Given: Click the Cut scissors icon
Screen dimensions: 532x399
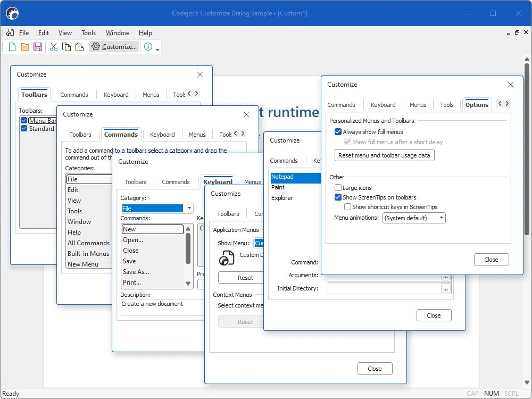Looking at the screenshot, I should (54, 47).
